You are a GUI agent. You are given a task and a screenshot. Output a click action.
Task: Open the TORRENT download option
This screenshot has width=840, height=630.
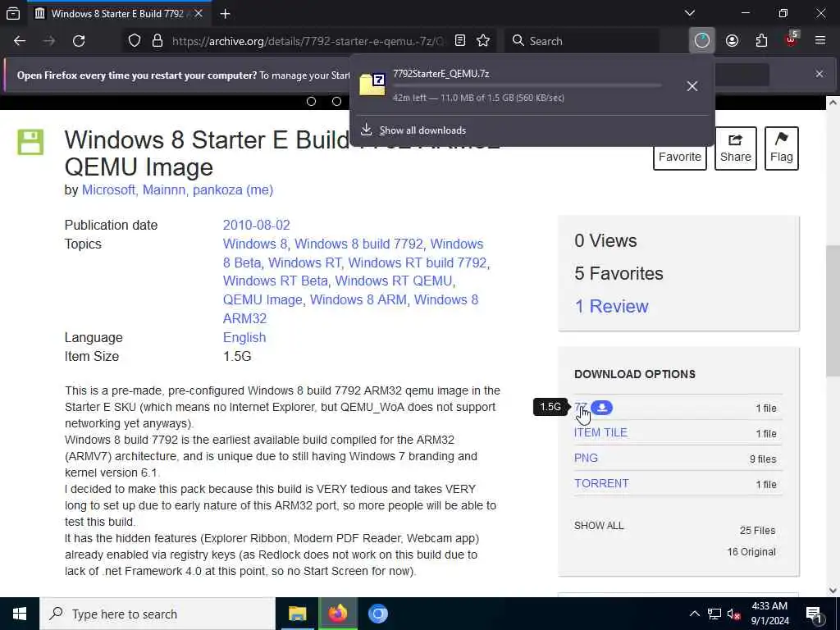click(601, 483)
